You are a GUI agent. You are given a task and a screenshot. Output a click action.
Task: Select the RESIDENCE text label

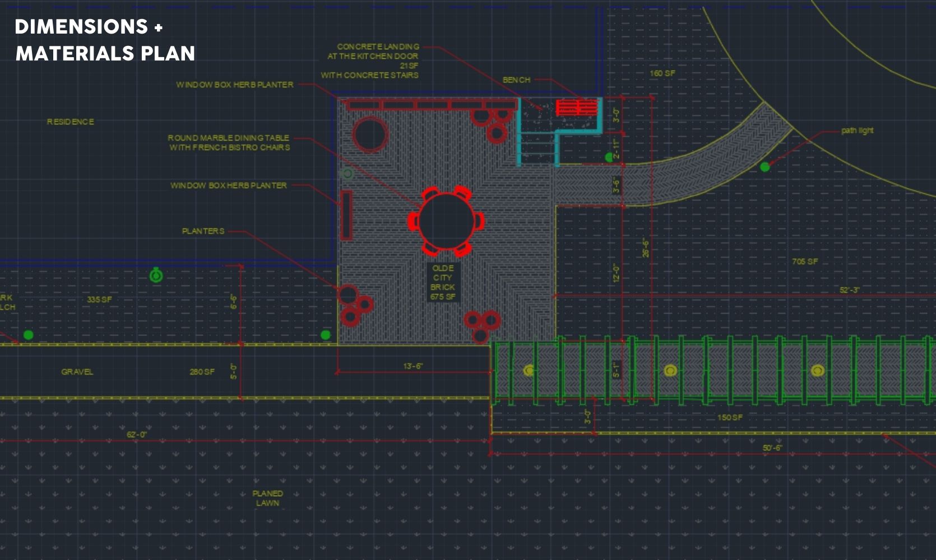71,122
